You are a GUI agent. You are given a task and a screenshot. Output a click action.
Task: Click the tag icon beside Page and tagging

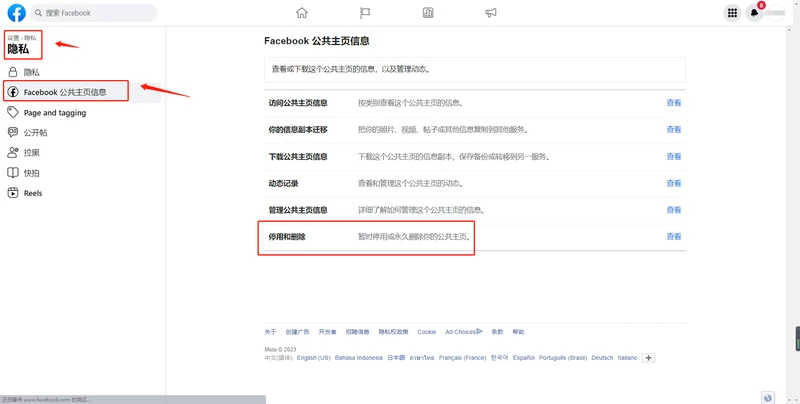click(13, 112)
